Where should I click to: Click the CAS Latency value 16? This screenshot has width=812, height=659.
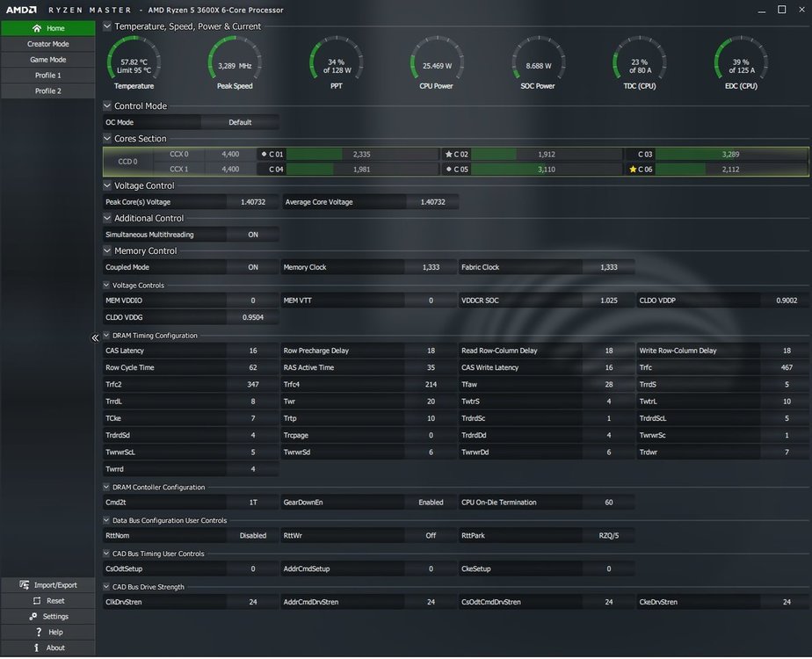pyautogui.click(x=253, y=351)
